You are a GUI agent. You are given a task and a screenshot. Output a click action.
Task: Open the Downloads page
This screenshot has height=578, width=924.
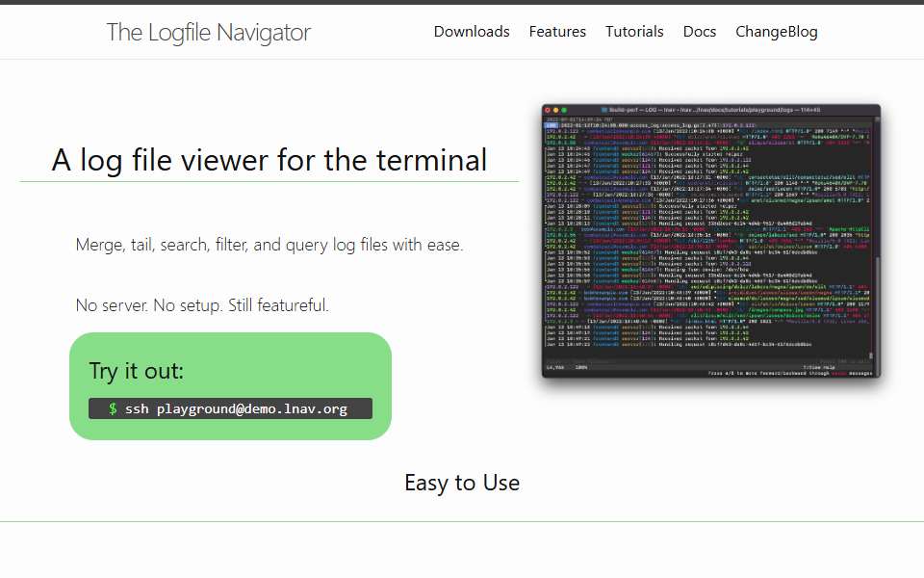pyautogui.click(x=472, y=31)
